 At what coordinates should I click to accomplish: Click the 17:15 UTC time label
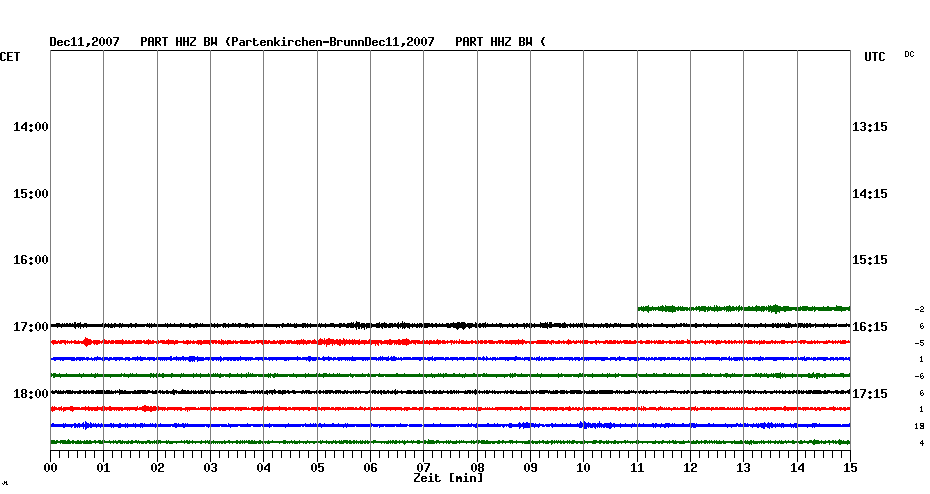click(869, 393)
